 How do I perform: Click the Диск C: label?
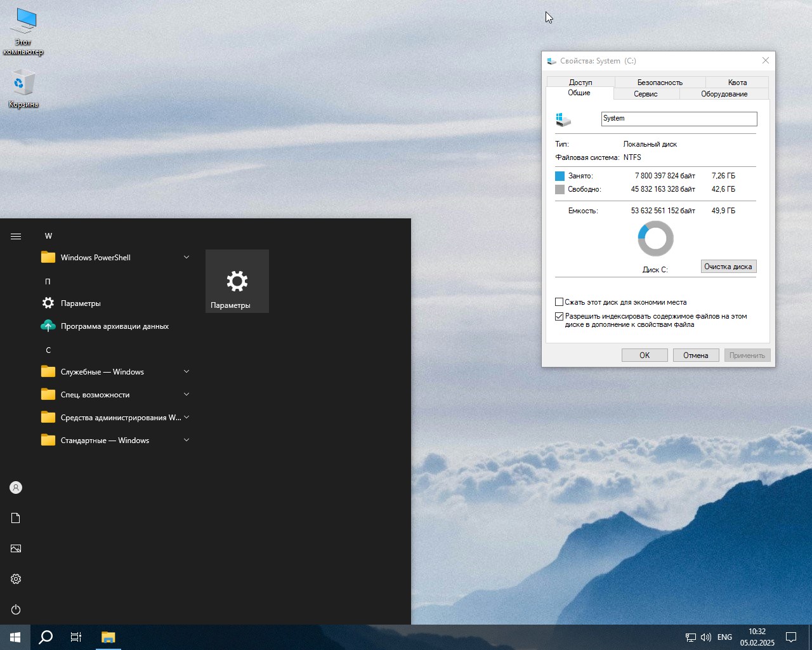pyautogui.click(x=655, y=270)
